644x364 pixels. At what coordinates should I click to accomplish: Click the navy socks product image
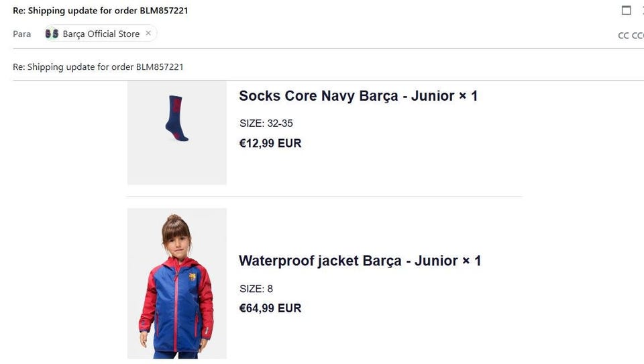(x=177, y=128)
